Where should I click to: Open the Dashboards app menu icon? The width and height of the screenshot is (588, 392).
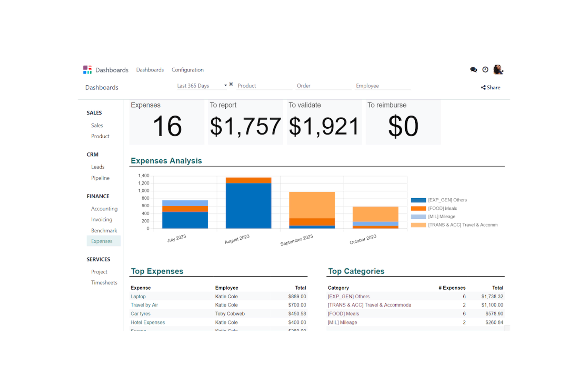(x=87, y=70)
